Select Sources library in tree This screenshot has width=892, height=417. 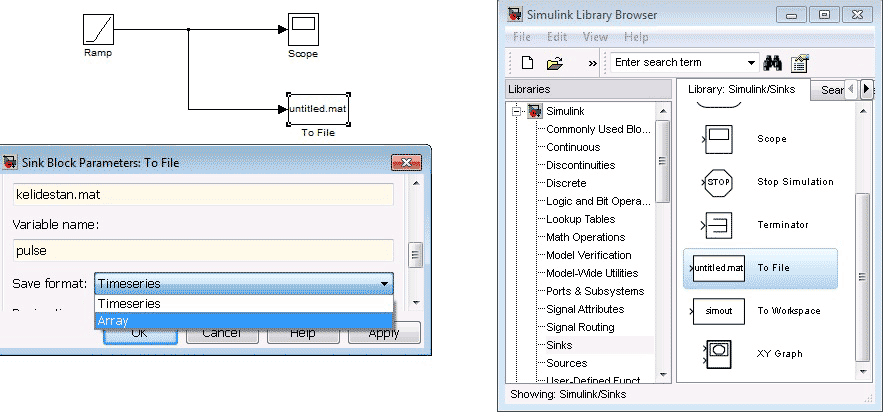coord(567,364)
